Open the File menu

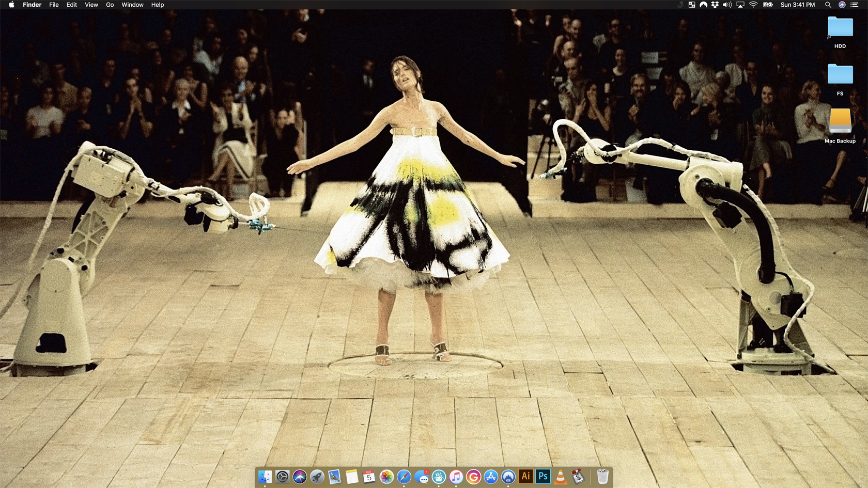tap(54, 5)
